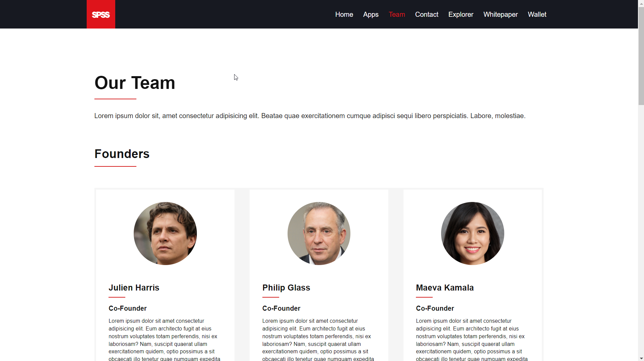Open the Contact page link
Screen dimensions: 644x361
coord(426,14)
